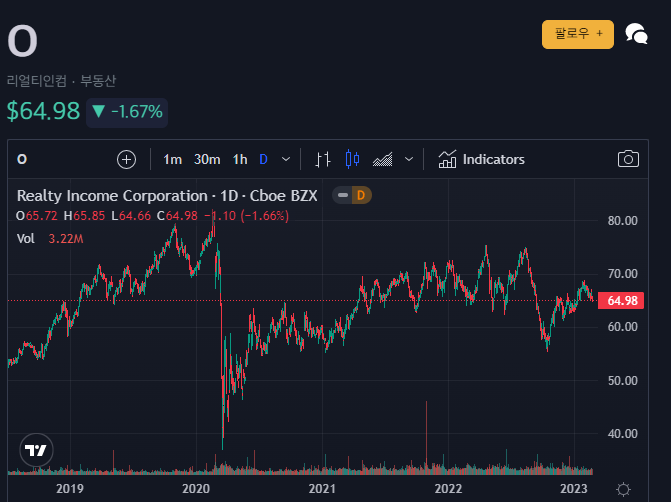
Task: Click the 40.00 price axis label
Action: pos(623,434)
